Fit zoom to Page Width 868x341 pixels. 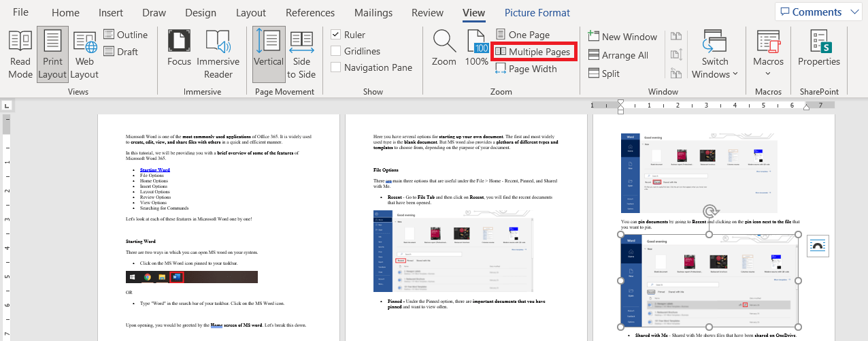click(526, 69)
